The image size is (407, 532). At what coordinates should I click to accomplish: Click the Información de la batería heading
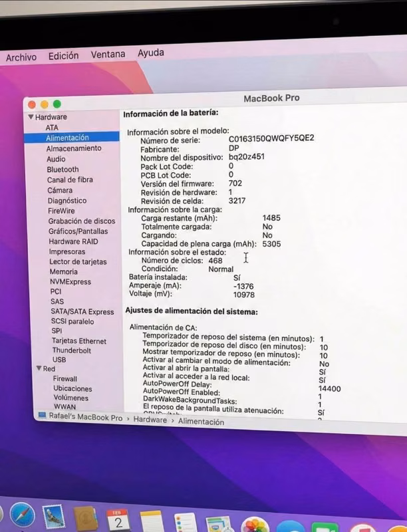(171, 113)
